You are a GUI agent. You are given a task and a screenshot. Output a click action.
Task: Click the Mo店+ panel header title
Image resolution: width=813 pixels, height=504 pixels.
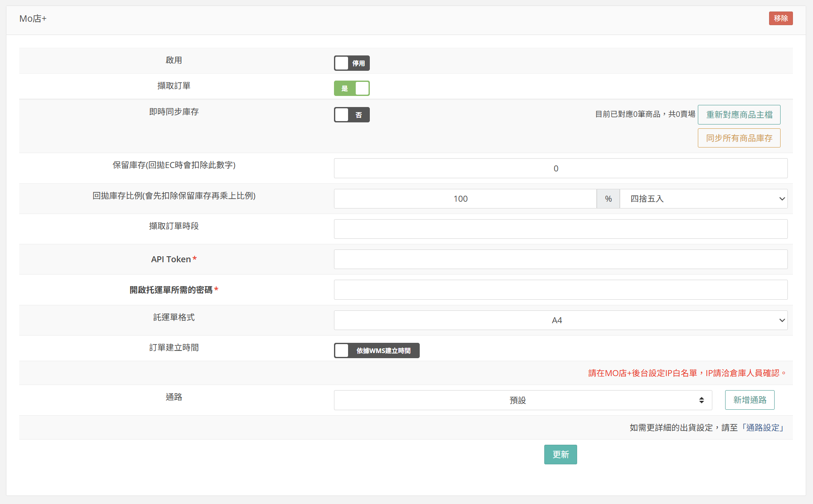coord(33,19)
